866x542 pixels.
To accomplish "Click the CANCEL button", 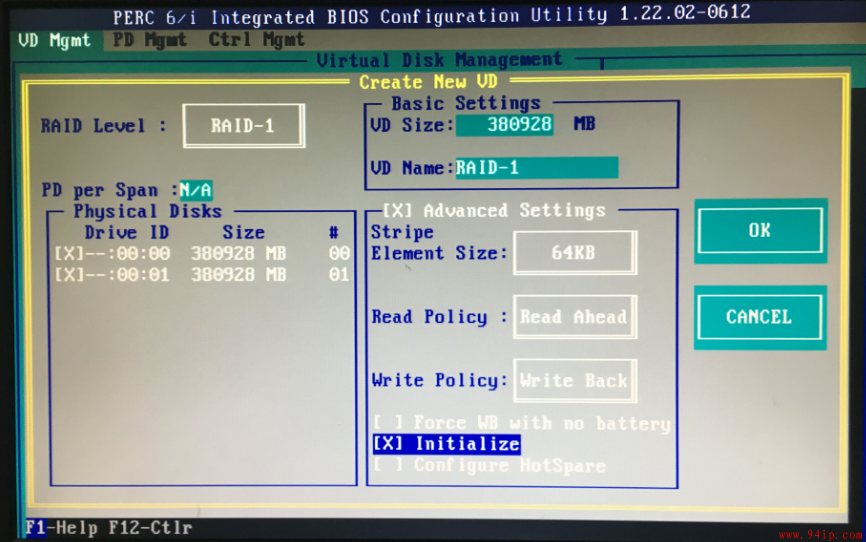I will click(x=759, y=317).
